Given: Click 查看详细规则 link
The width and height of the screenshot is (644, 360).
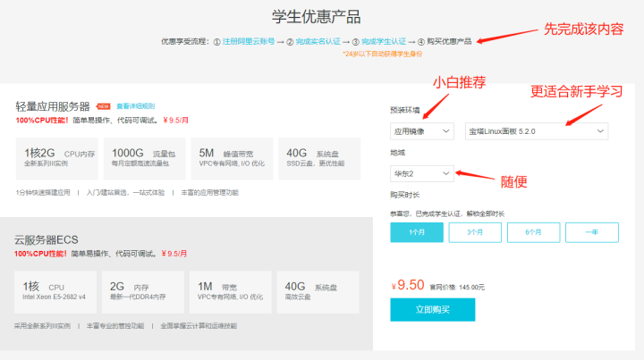Looking at the screenshot, I should click(136, 106).
